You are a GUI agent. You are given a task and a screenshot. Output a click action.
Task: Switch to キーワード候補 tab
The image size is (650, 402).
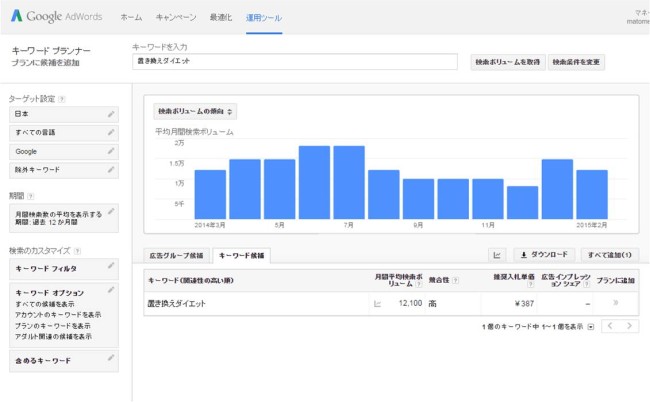(242, 256)
